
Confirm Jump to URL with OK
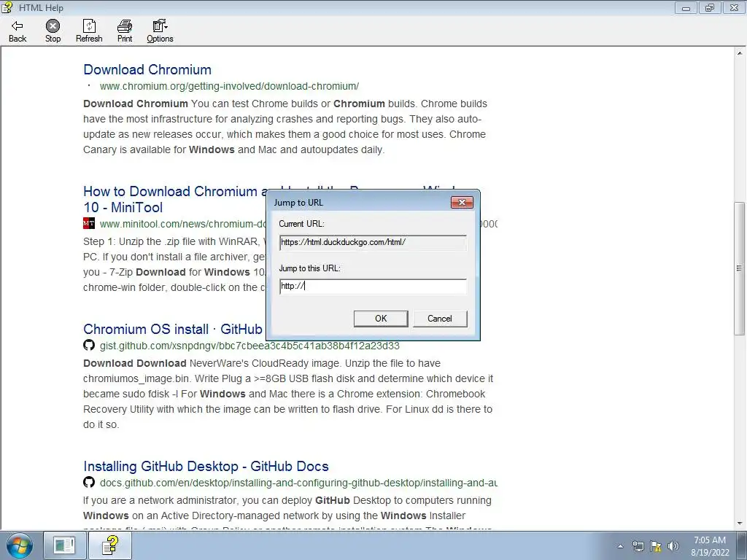[381, 319]
